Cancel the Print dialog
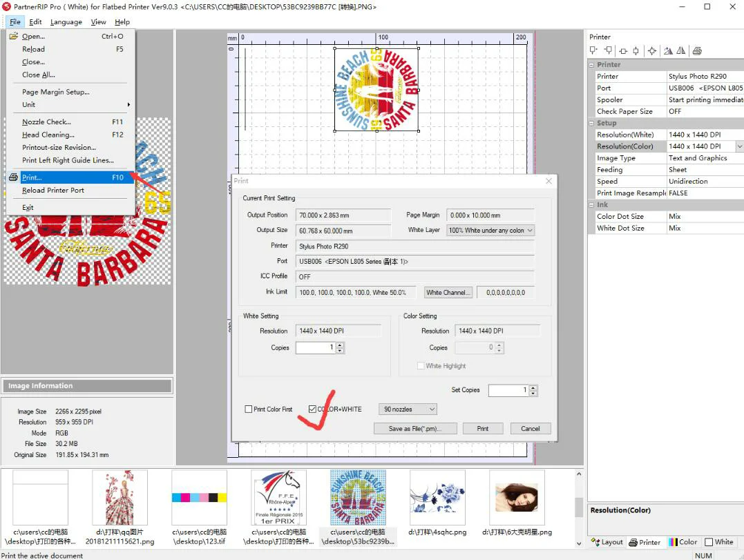744x560 pixels. coord(531,429)
